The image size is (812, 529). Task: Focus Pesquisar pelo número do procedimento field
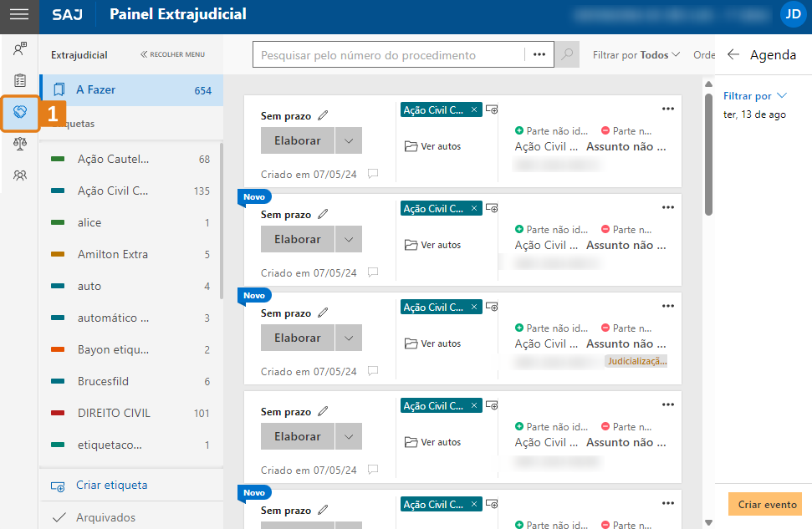[x=388, y=55]
